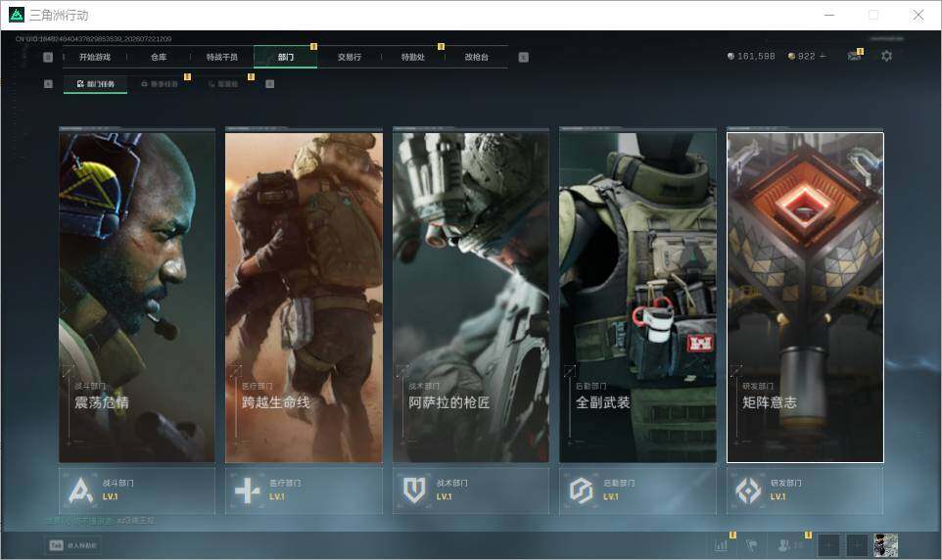
Task: Click the 研发部门 diamond emblem icon
Action: (x=748, y=490)
